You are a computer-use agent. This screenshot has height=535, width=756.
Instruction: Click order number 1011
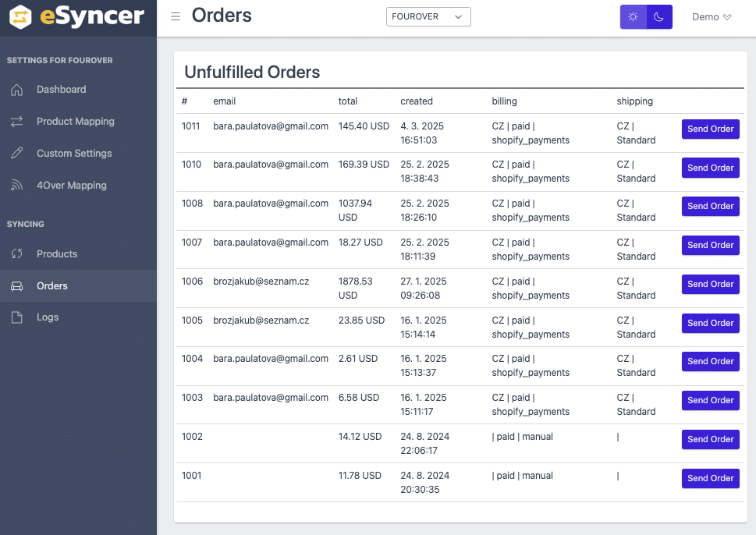tap(190, 126)
